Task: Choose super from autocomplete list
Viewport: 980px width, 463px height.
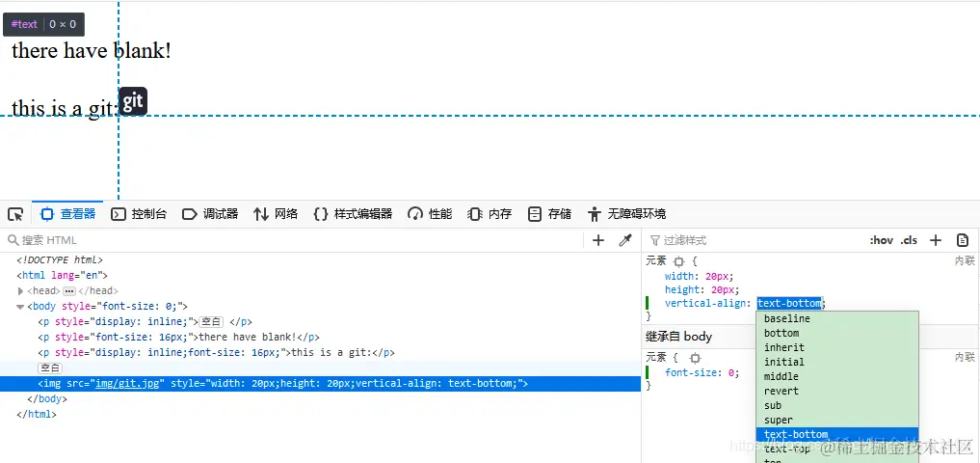Action: point(836,420)
